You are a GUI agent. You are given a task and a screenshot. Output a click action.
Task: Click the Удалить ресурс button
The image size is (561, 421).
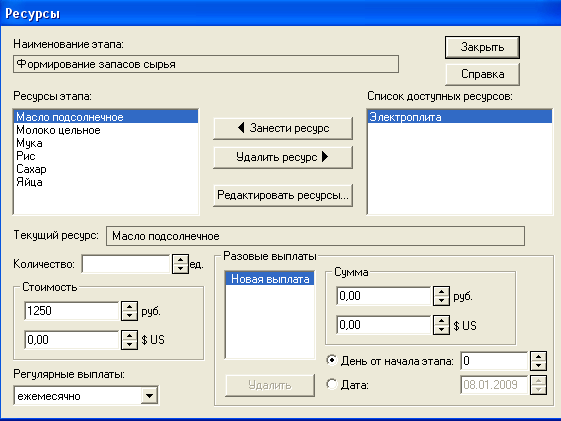pyautogui.click(x=283, y=157)
